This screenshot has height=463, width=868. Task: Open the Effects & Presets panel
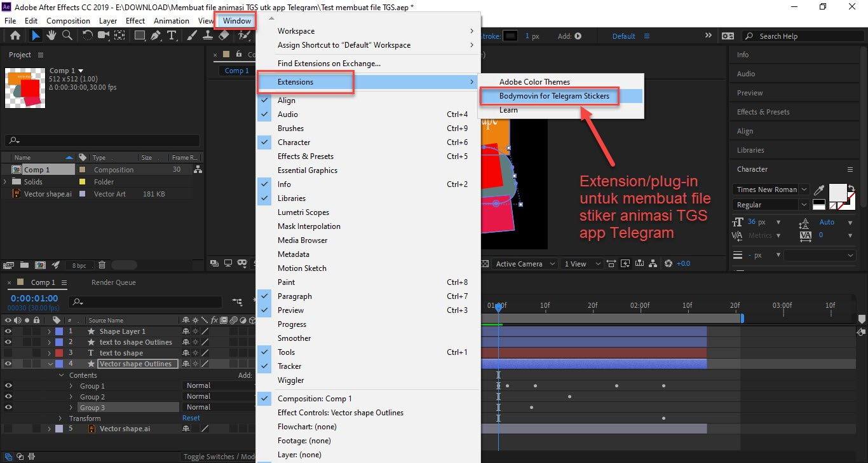tap(763, 112)
